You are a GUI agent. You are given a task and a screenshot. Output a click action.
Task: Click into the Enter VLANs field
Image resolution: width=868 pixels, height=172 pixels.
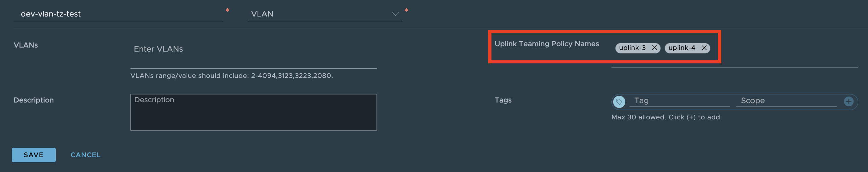coord(254,49)
